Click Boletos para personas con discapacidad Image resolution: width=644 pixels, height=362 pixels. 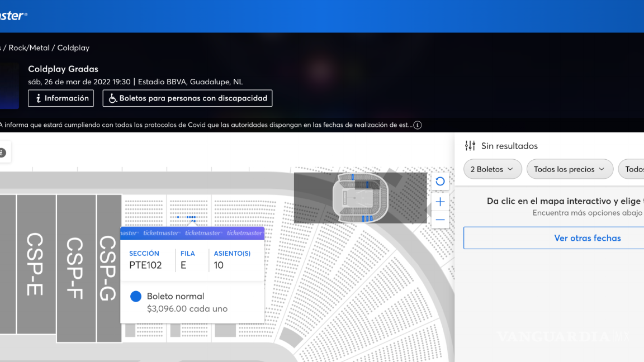[x=187, y=98]
